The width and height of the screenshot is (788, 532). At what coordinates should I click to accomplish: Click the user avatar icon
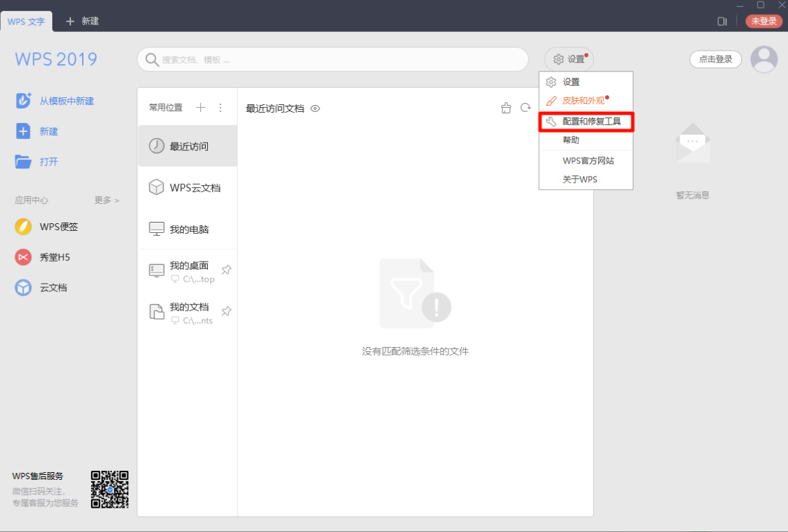(764, 59)
